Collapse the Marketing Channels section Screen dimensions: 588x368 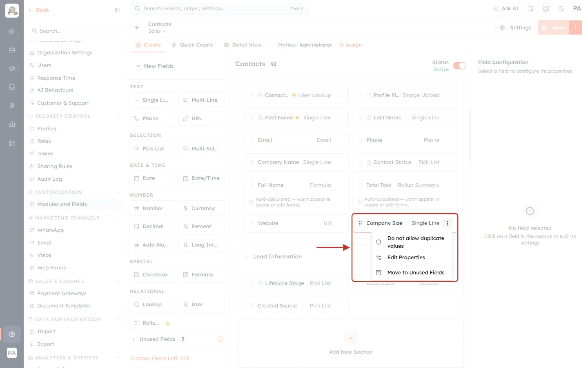(118, 218)
